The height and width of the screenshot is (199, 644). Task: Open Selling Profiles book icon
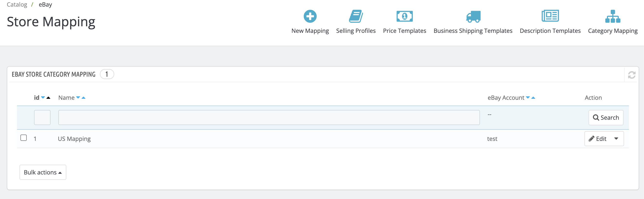click(356, 17)
